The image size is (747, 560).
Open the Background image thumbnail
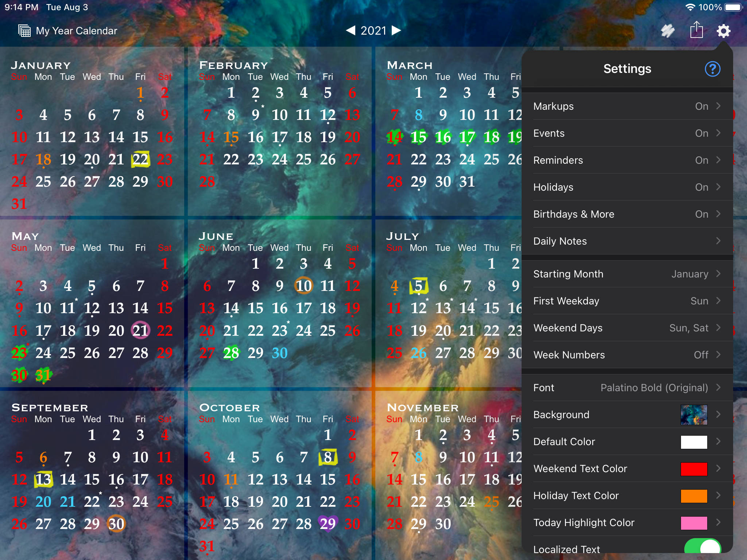click(694, 415)
